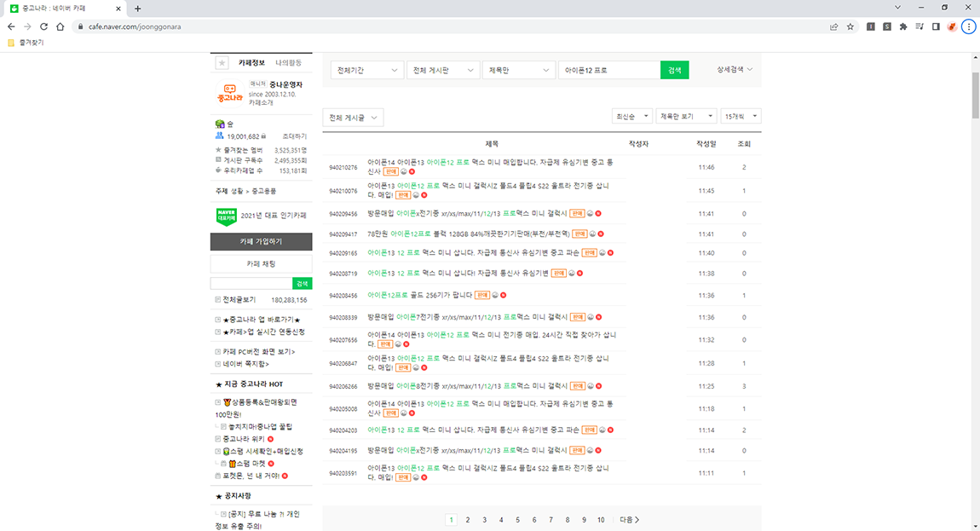Click the 카페 채팅 button
The width and height of the screenshot is (980, 531).
pos(262,264)
